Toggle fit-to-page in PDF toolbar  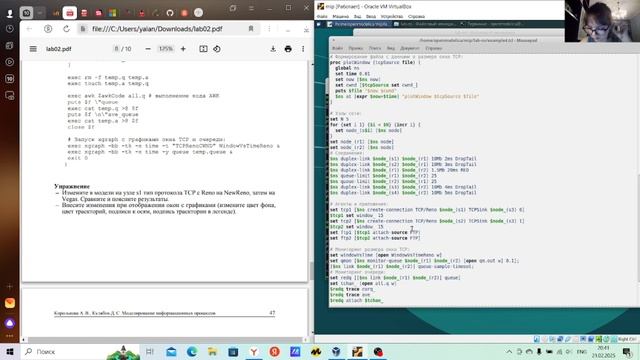pos(203,49)
